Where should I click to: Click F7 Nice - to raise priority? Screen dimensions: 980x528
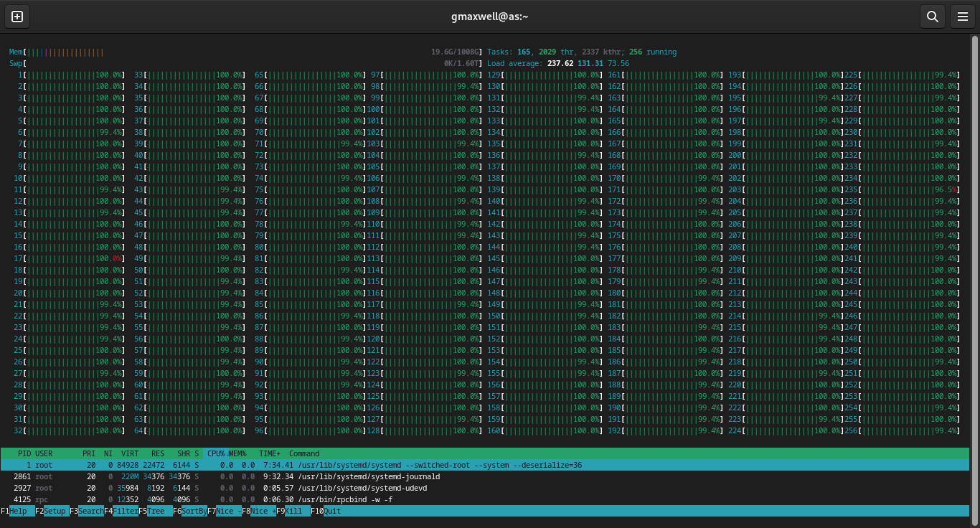(x=229, y=511)
